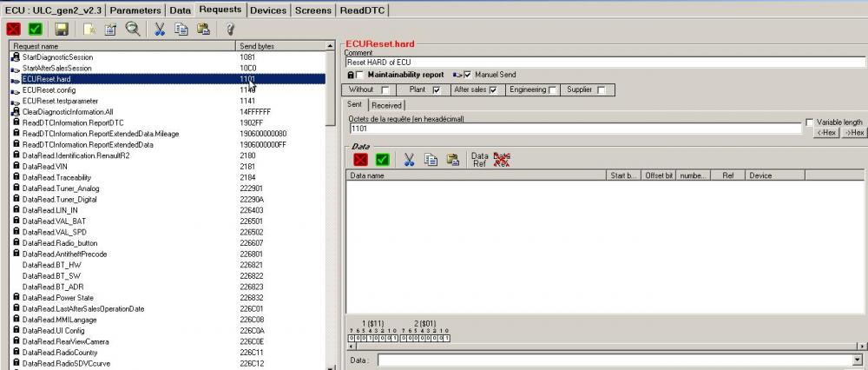Click the crossed-out Data Ref remove icon

502,160
